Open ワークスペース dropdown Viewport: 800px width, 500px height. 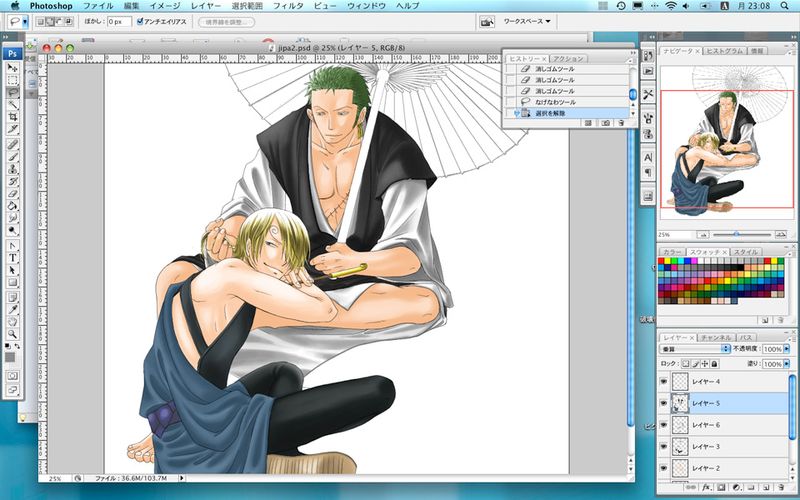point(527,21)
